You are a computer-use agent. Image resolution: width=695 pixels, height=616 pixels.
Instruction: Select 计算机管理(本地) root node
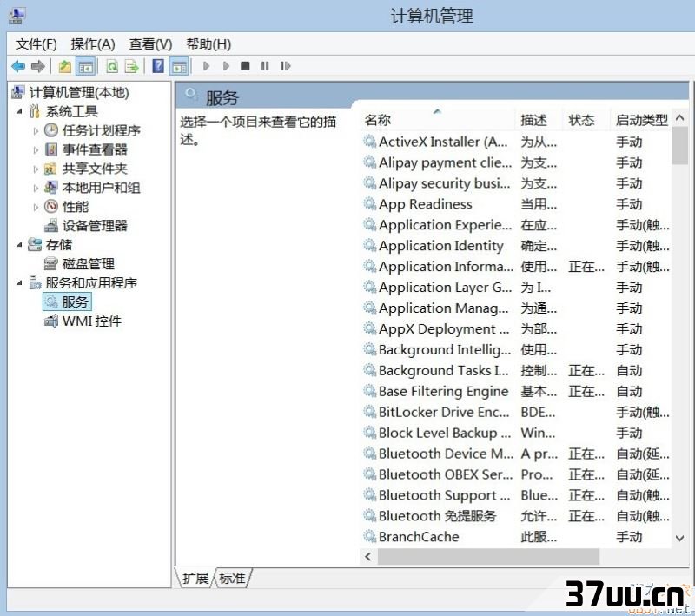pos(79,92)
